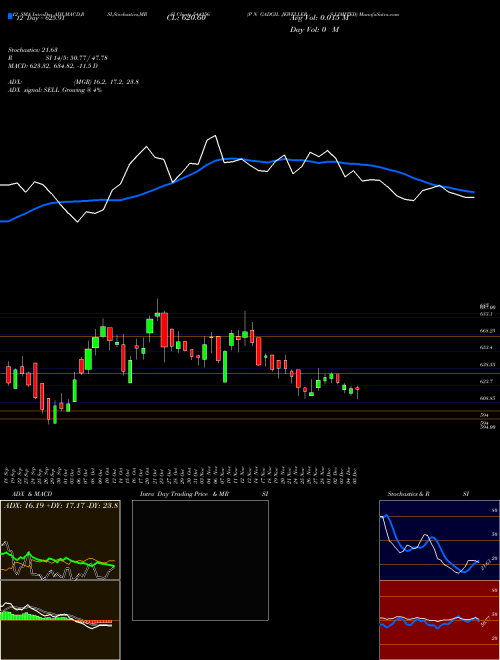Open the blue Stochastics chart panel
500x660 pixels.
pos(439,540)
